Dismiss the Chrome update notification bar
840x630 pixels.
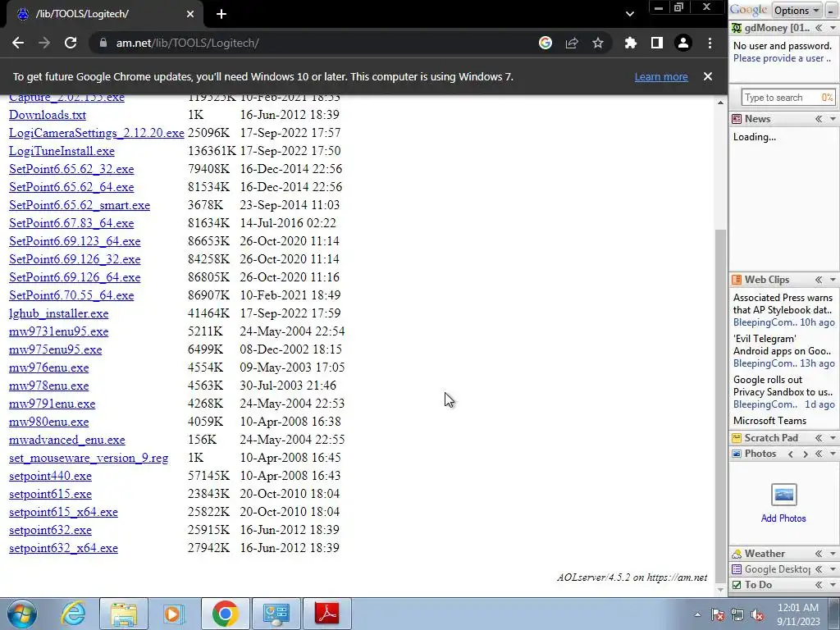(x=708, y=76)
